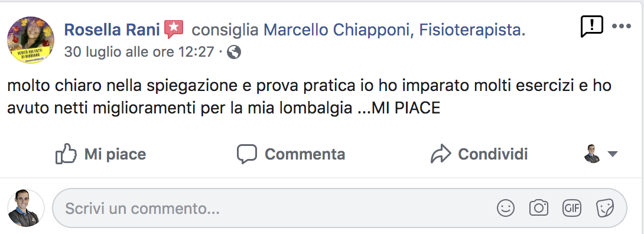Open the sticker picker icon

tap(604, 208)
